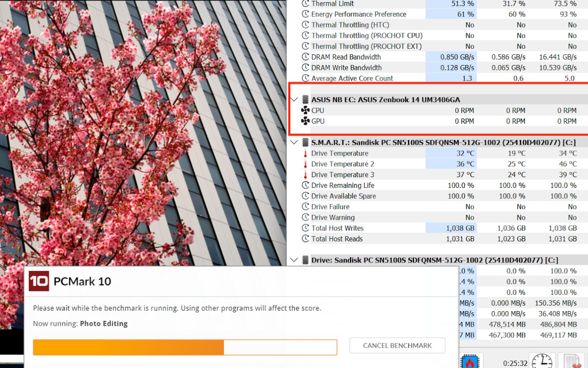The image size is (588, 368).
Task: Click the 469,117 MB value
Action: coord(558,335)
